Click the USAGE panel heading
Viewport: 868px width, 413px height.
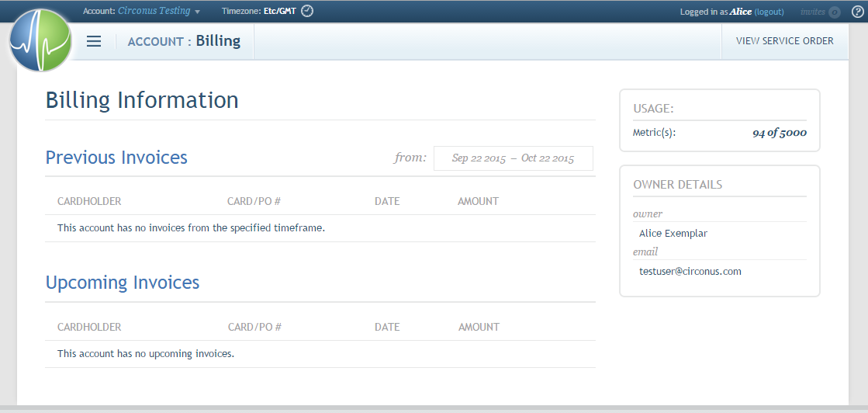[653, 109]
